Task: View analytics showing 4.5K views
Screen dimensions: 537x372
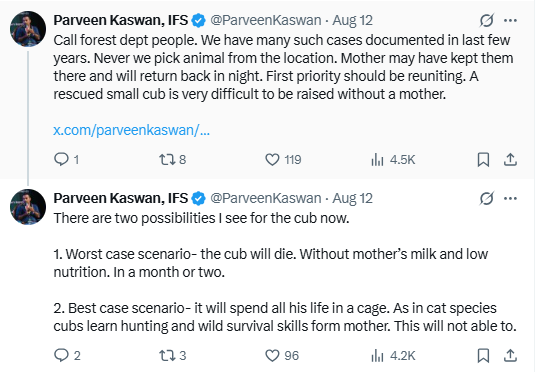Action: [x=393, y=160]
